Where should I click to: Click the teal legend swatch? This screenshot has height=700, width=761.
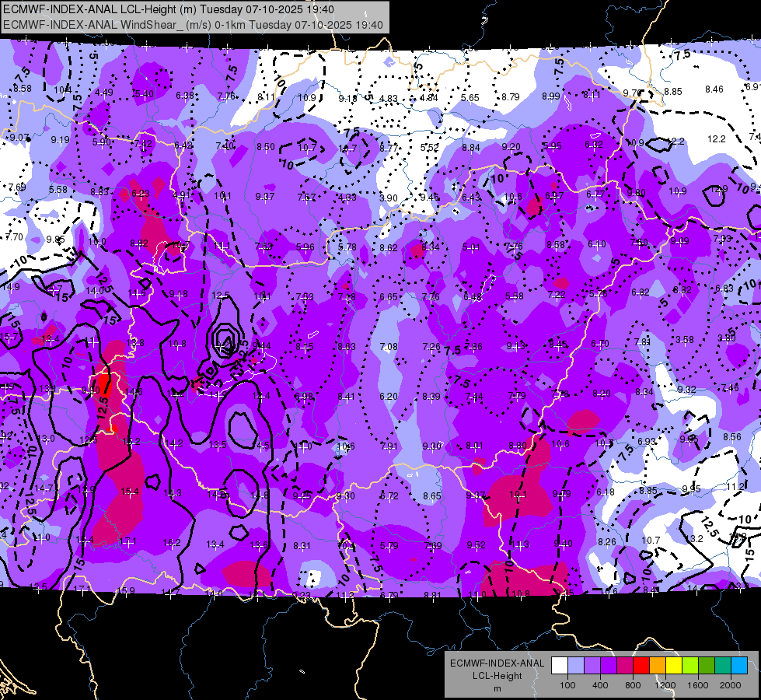pyautogui.click(x=722, y=666)
